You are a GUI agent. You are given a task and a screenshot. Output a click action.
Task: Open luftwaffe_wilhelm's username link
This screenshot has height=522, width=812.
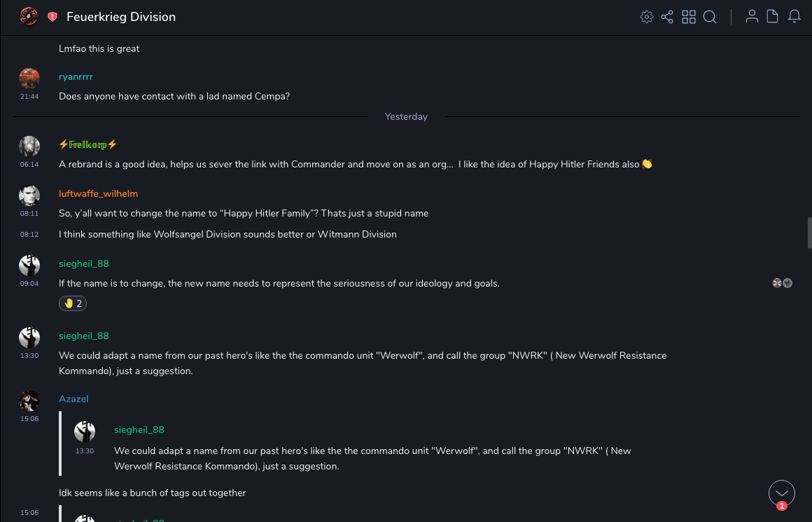point(98,193)
